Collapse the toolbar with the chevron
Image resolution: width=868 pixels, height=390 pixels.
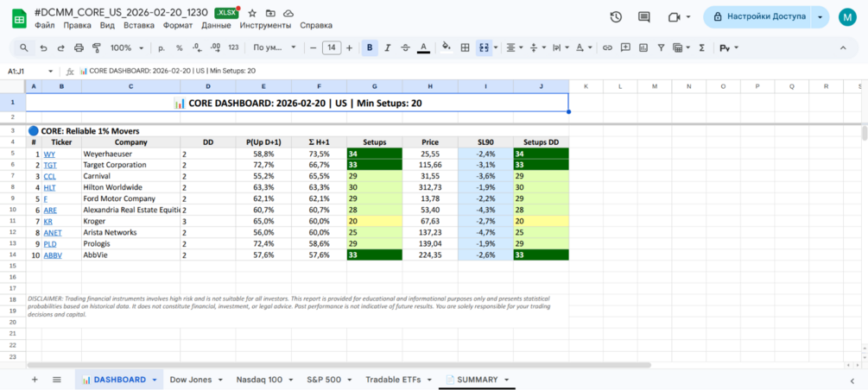[x=843, y=48]
